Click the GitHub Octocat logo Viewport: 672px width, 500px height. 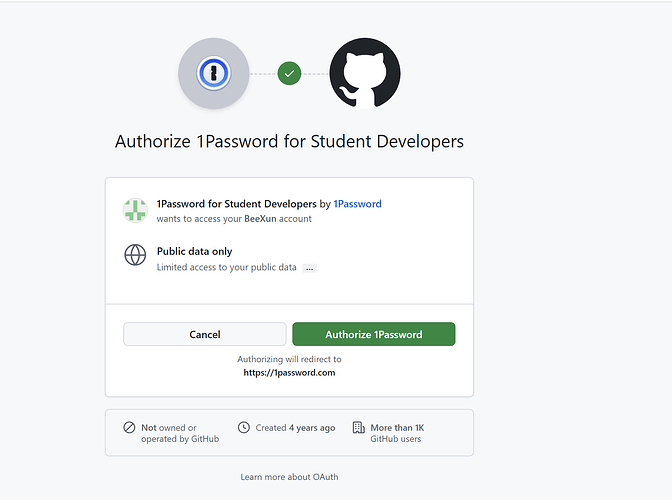pos(365,73)
